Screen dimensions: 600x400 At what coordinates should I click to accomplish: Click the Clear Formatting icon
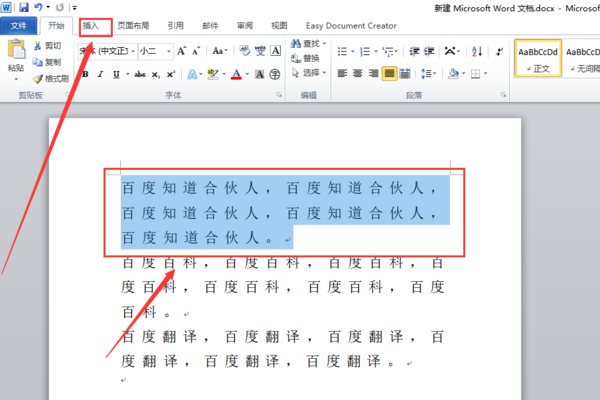pos(245,51)
